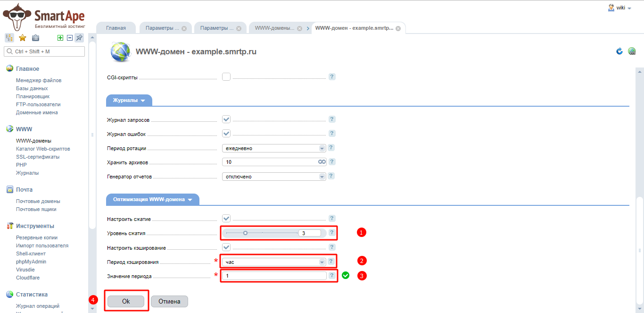The width and height of the screenshot is (644, 313).
Task: Open the Период ротации dropdown
Action: pyautogui.click(x=274, y=148)
